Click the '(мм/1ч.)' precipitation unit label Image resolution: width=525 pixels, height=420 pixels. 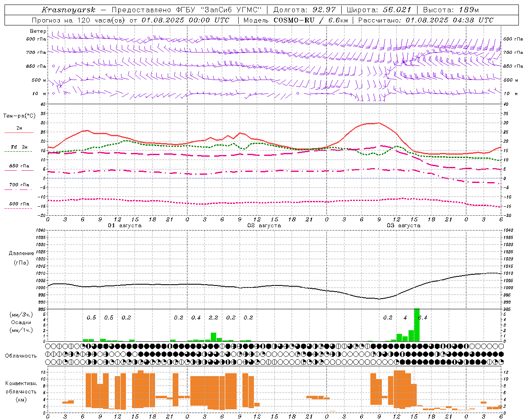point(21,330)
